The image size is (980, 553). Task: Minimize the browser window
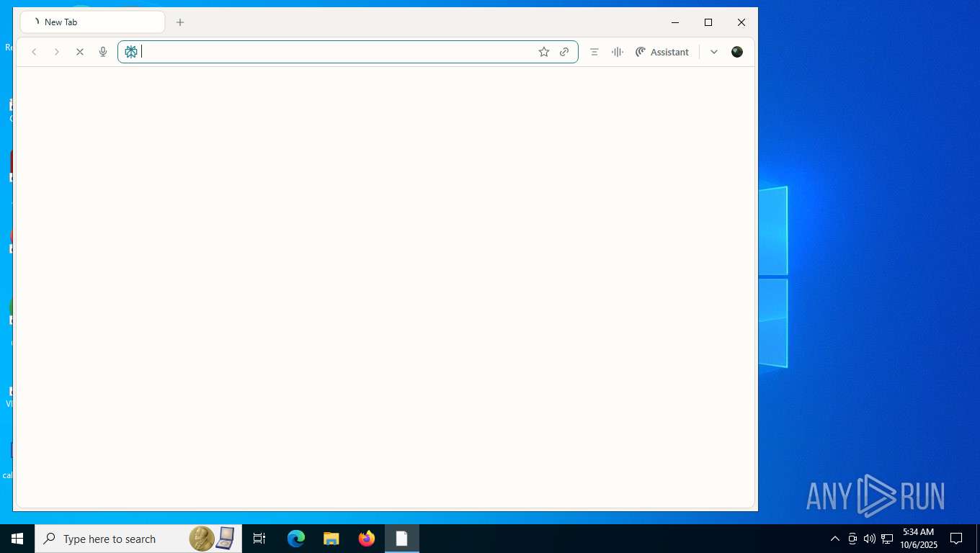[x=675, y=22]
